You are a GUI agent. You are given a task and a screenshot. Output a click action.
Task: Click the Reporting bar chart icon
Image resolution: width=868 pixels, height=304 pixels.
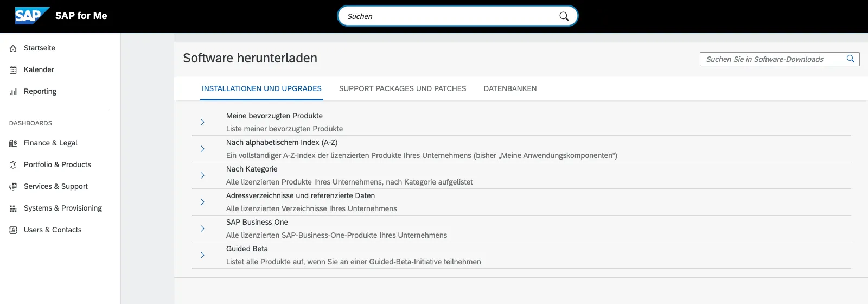pyautogui.click(x=13, y=92)
